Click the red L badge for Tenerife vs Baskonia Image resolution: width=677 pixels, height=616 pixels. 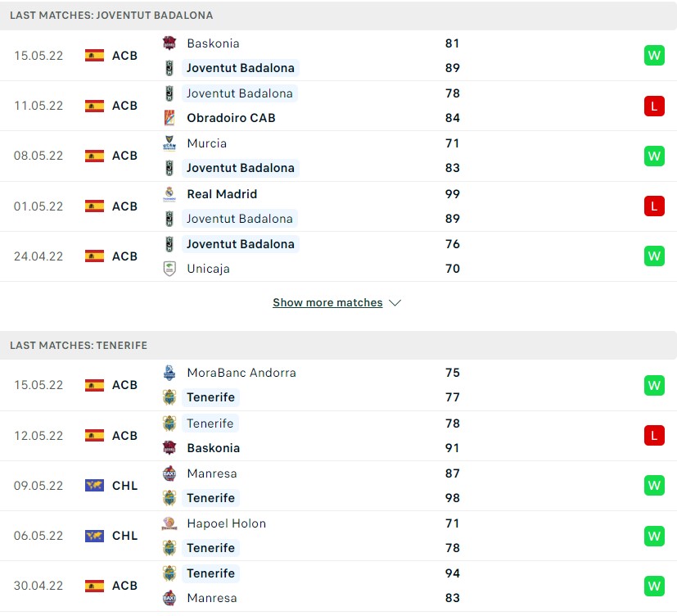654,436
